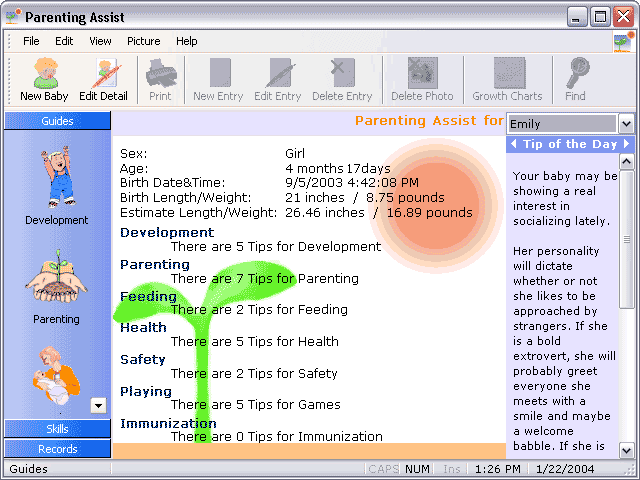Maximize the Parenting Assist window
The width and height of the screenshot is (640, 480).
[600, 17]
